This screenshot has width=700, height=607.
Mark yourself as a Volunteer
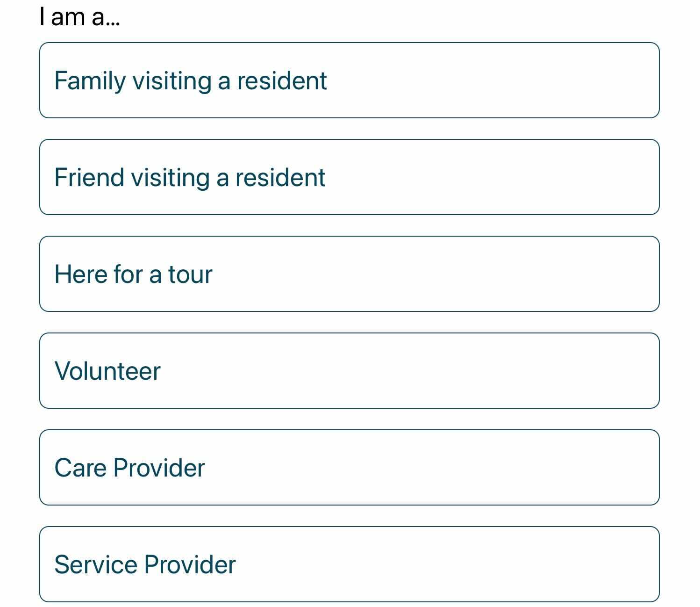[350, 371]
